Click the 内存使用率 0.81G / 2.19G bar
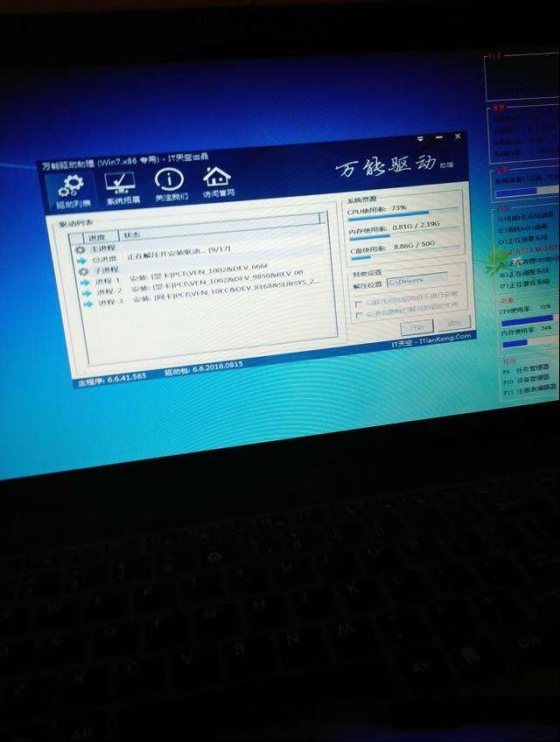Image resolution: width=560 pixels, height=742 pixels. [x=405, y=234]
